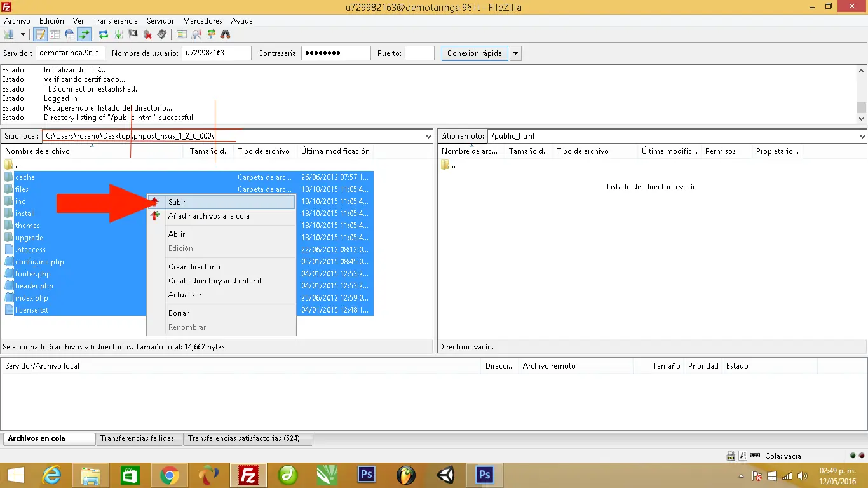
Task: Refresh the file and folder lists
Action: [x=104, y=34]
